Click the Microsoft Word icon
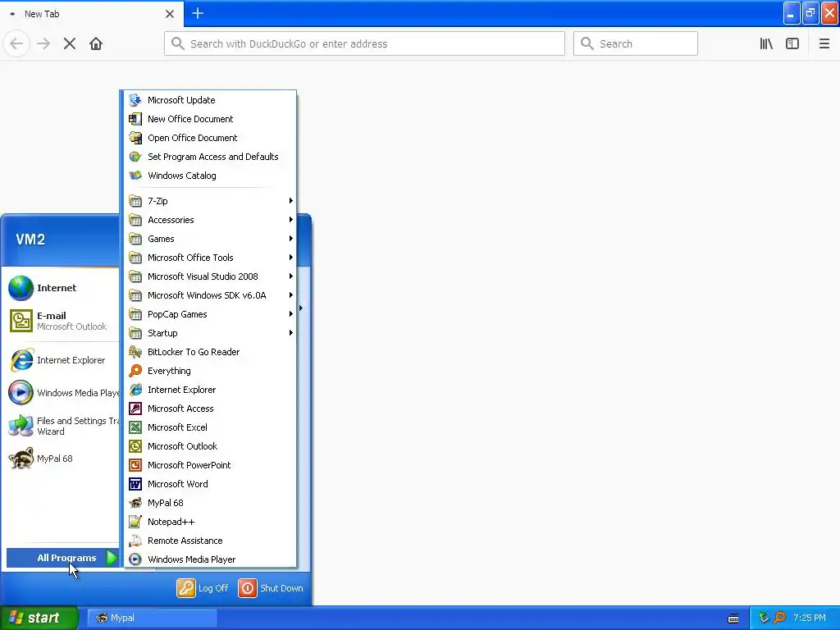 point(135,484)
